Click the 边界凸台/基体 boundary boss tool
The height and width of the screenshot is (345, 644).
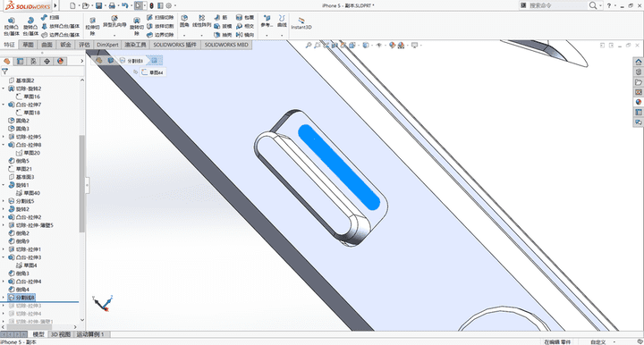61,35
